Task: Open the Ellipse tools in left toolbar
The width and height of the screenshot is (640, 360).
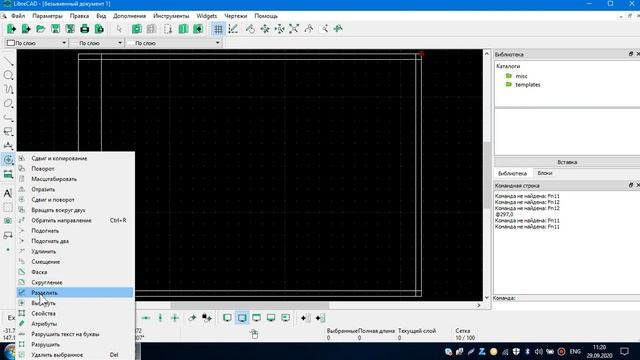Action: pyautogui.click(x=8, y=103)
